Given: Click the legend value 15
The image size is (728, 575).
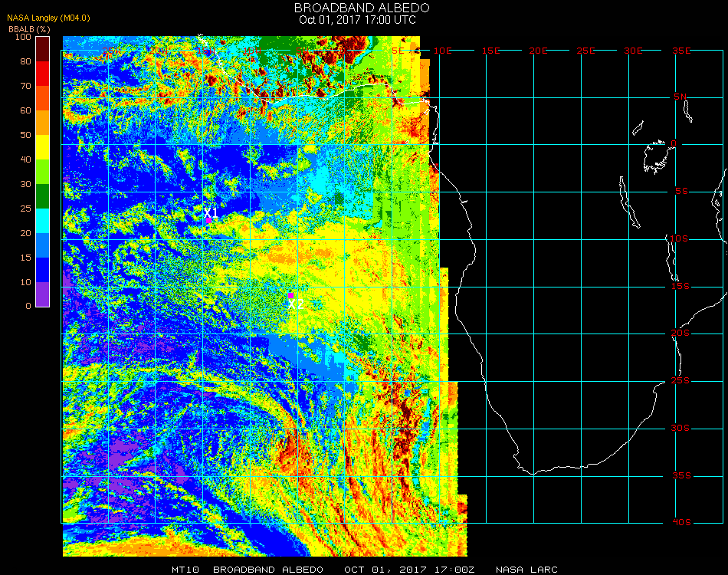Looking at the screenshot, I should (25, 258).
